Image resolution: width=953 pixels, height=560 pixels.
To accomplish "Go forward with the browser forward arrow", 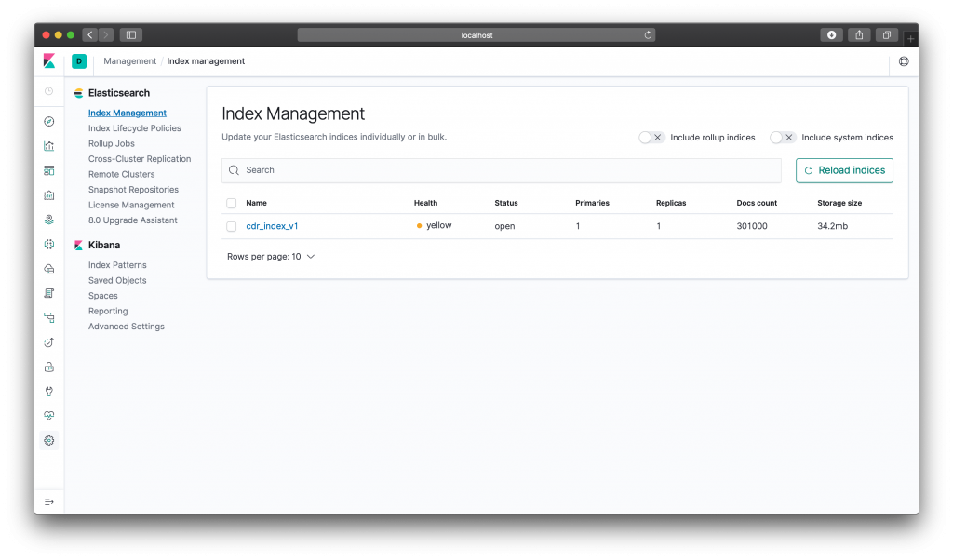I will (106, 35).
